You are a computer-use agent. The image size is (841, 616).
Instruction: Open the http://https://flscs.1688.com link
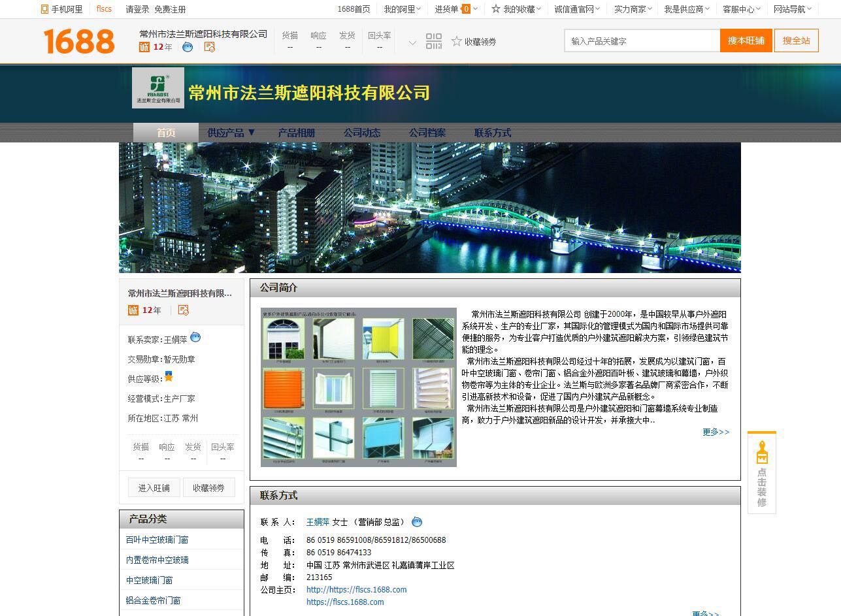[356, 589]
